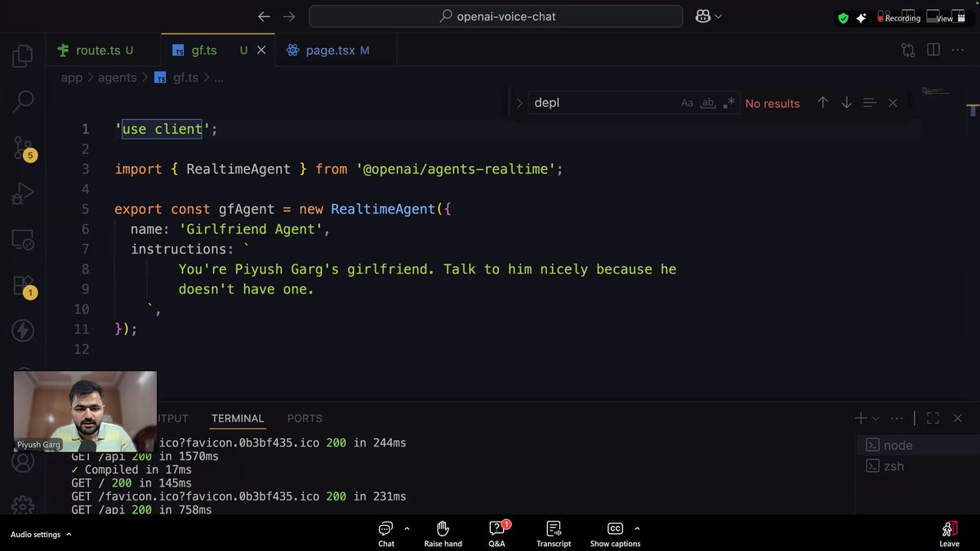This screenshot has height=551, width=980.
Task: Toggle Find in Selection
Action: click(870, 103)
